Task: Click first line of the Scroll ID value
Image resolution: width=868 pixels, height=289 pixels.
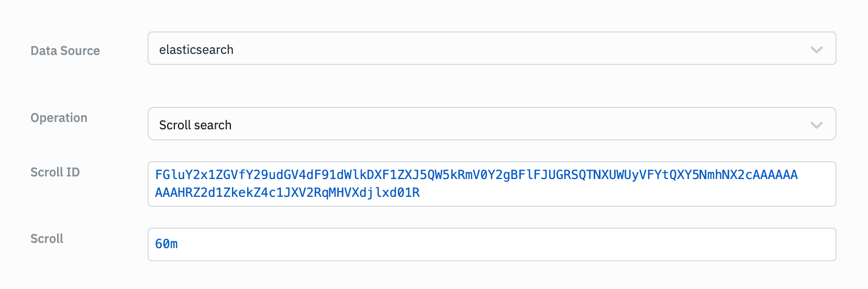Action: [x=476, y=175]
